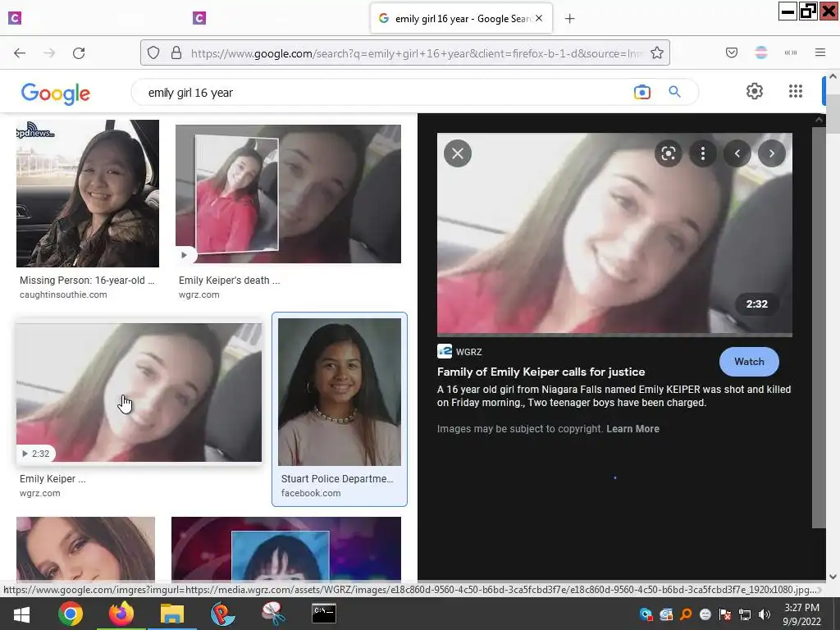This screenshot has height=630, width=840.
Task: Open the Google apps grid
Action: (796, 91)
